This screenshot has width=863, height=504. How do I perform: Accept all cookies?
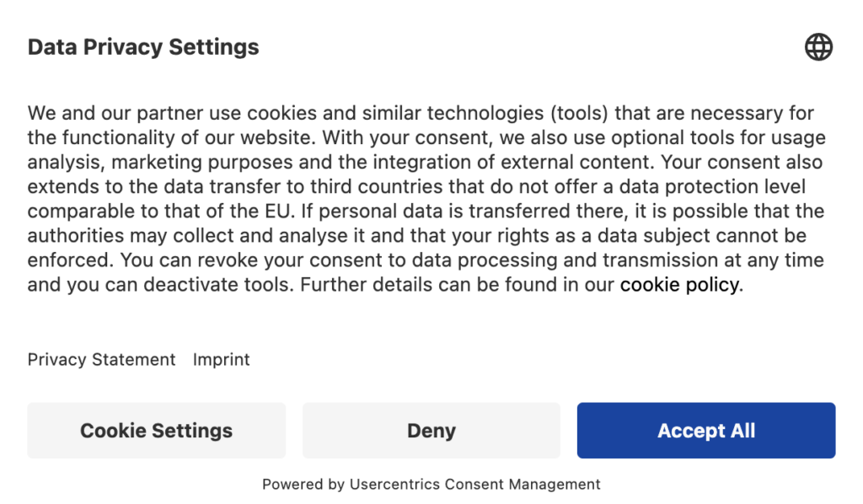click(x=706, y=431)
